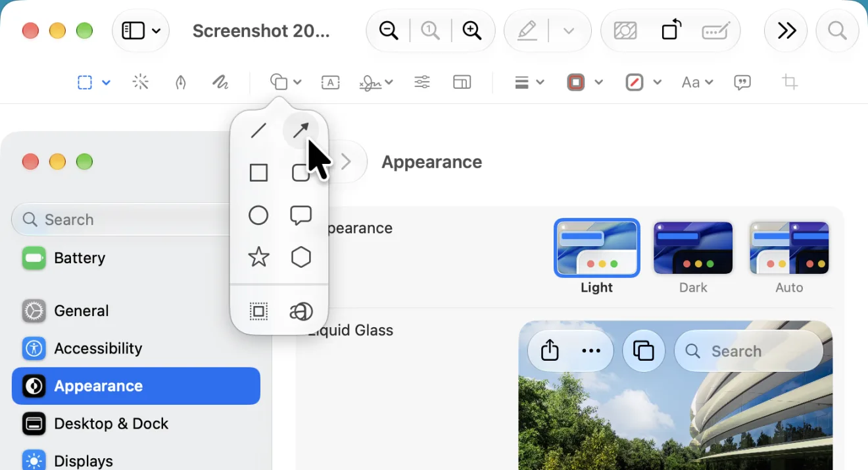Click the Border Color swatch
Viewport: 868px width, 470px height.
[576, 82]
